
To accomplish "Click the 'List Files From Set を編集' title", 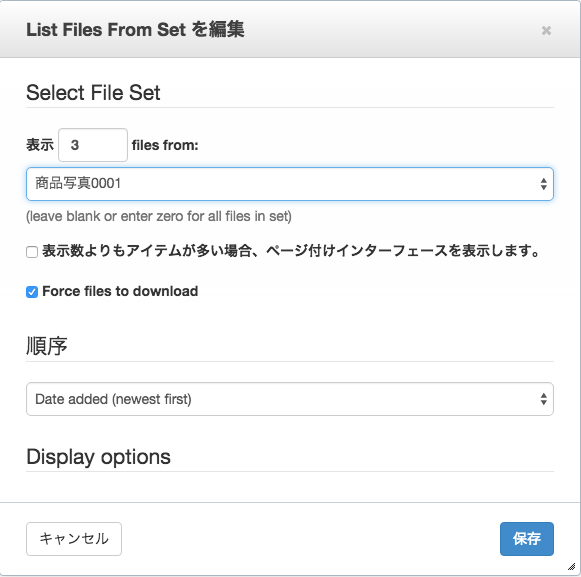I will pos(135,30).
